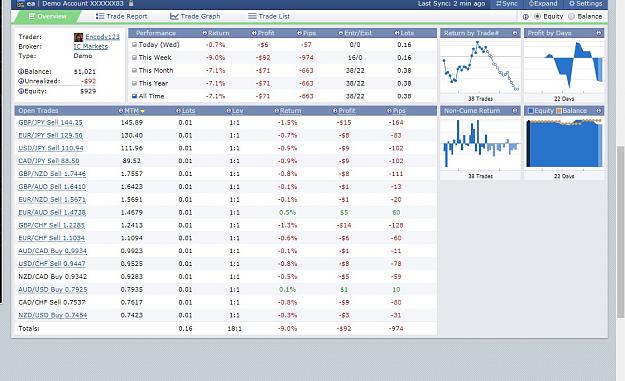Click the NZD/CAD Buy 0.9342 row

(x=226, y=277)
